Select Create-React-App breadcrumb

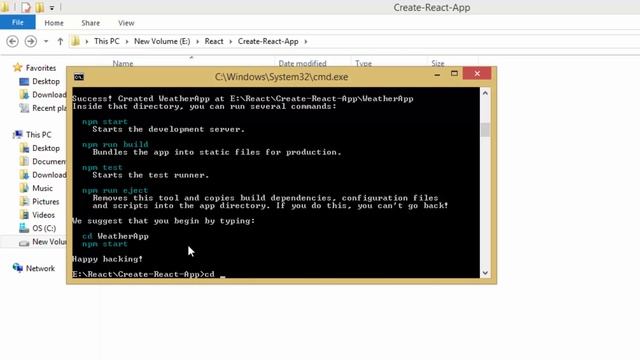(268, 41)
